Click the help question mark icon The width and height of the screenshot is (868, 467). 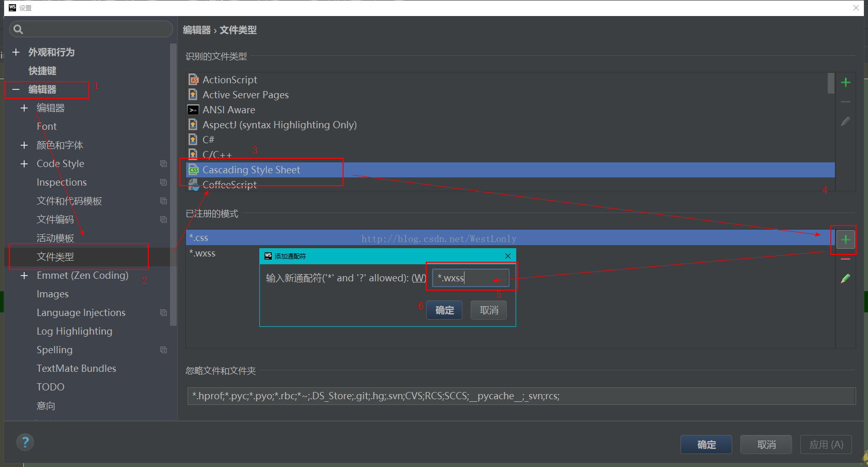click(25, 442)
